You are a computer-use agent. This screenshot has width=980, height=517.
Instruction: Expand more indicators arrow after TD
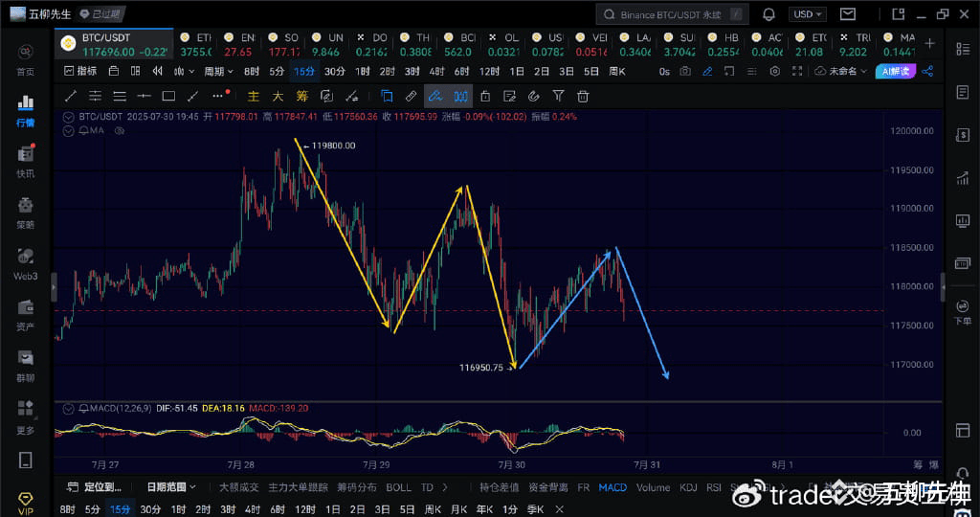tap(445, 487)
